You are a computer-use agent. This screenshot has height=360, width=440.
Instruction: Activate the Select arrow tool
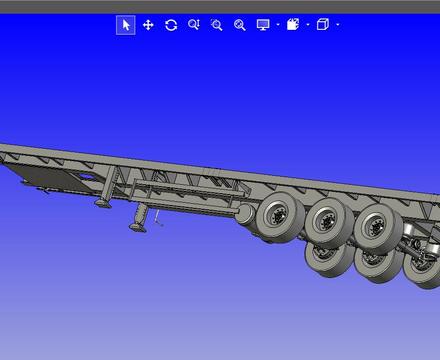click(126, 25)
